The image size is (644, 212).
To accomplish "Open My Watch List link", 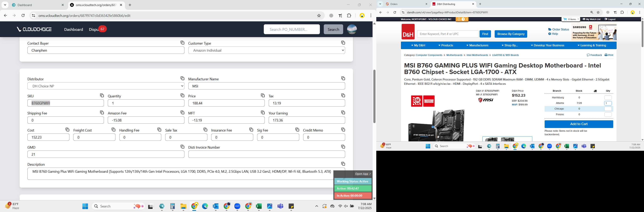I will [591, 19].
